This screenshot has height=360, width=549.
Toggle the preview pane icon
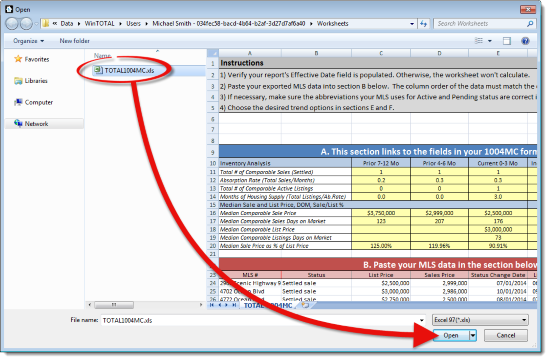pos(507,41)
